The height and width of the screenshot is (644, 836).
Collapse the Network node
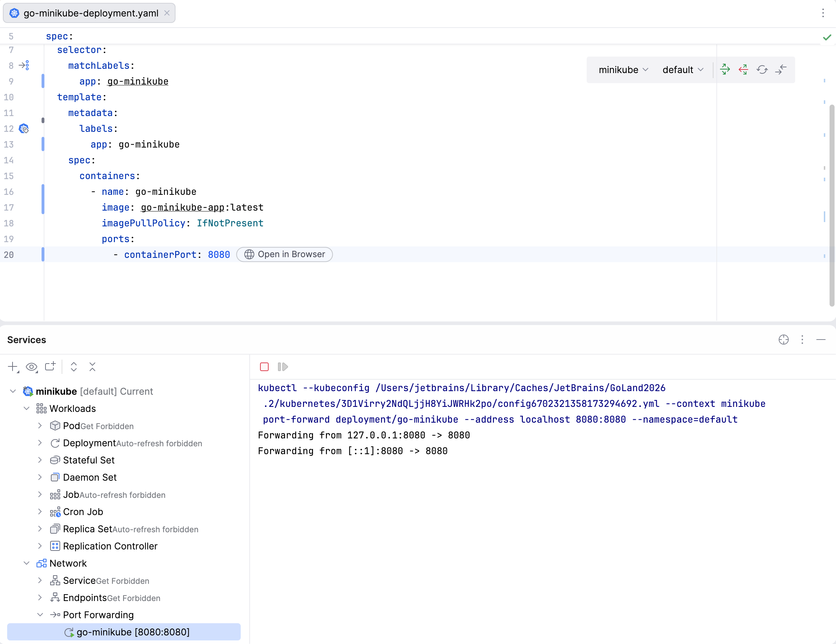[x=27, y=563]
